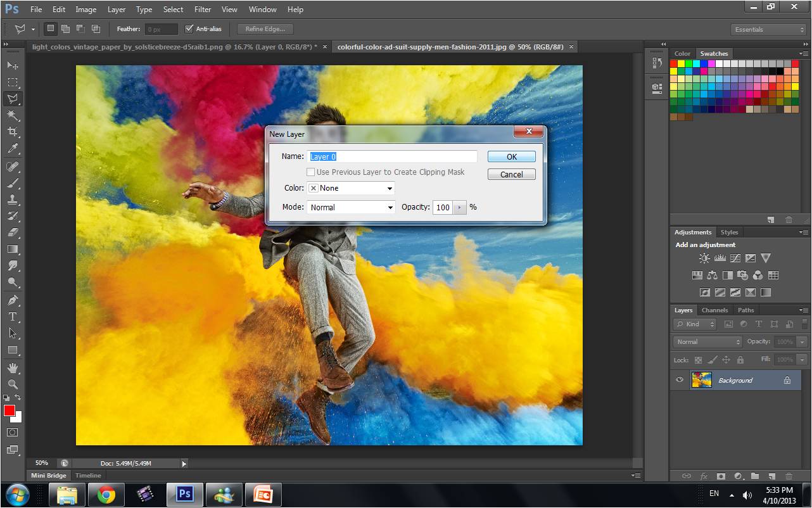This screenshot has width=812, height=508.
Task: Open the Mode dropdown in New Layer
Action: [350, 207]
